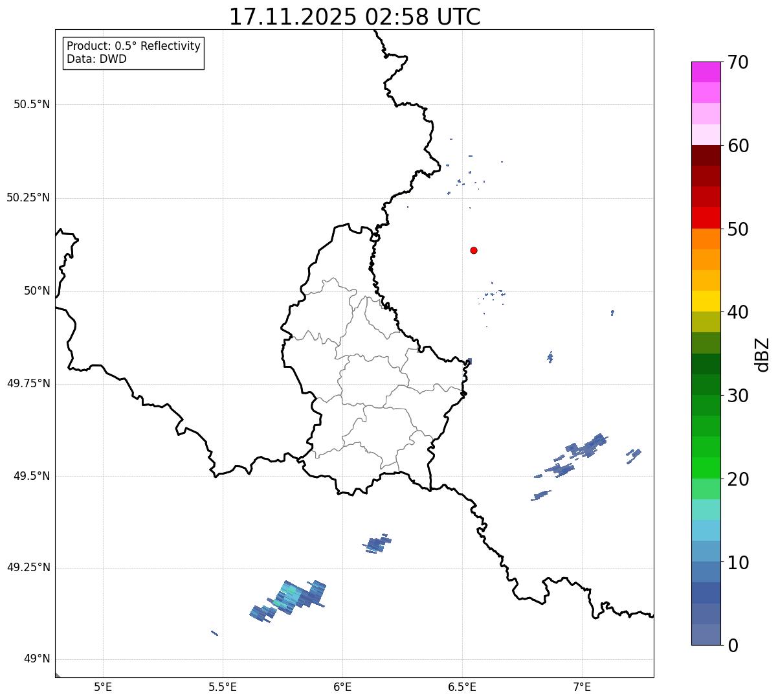The image size is (778, 700).
Task: Click the magenta top colorbar segment
Action: coord(706,72)
